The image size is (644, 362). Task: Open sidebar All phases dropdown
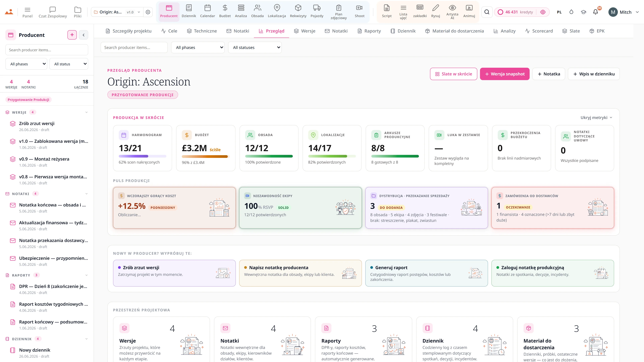26,64
